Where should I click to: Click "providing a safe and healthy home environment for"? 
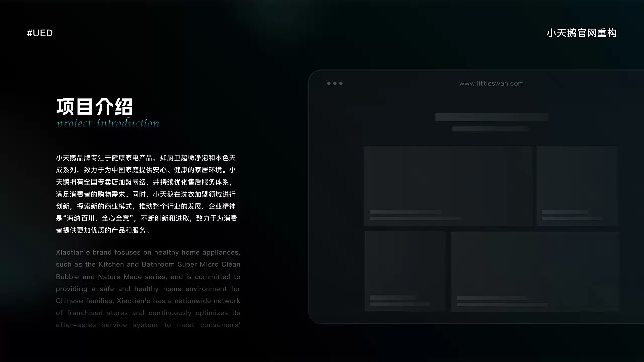click(148, 289)
